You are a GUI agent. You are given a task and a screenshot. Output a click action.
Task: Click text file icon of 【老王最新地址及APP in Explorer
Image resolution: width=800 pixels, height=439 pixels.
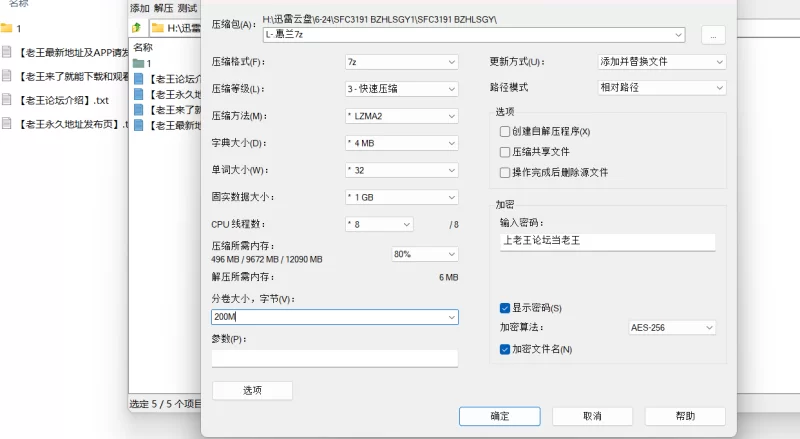[x=7, y=52]
